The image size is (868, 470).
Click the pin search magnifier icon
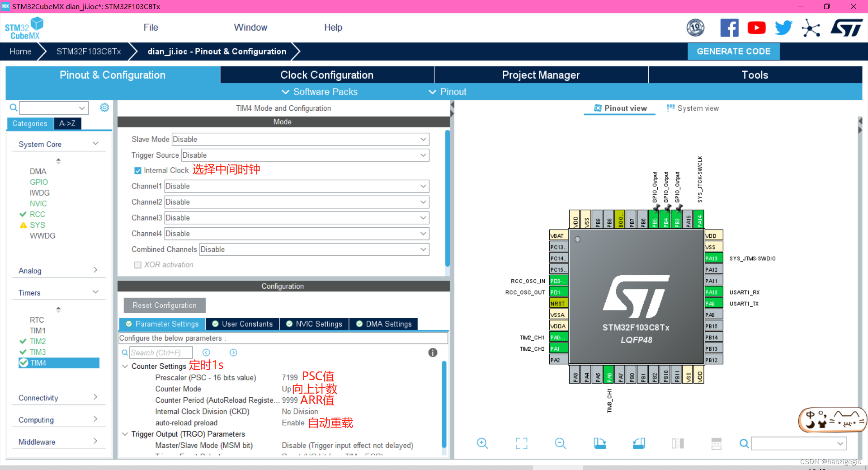[744, 443]
